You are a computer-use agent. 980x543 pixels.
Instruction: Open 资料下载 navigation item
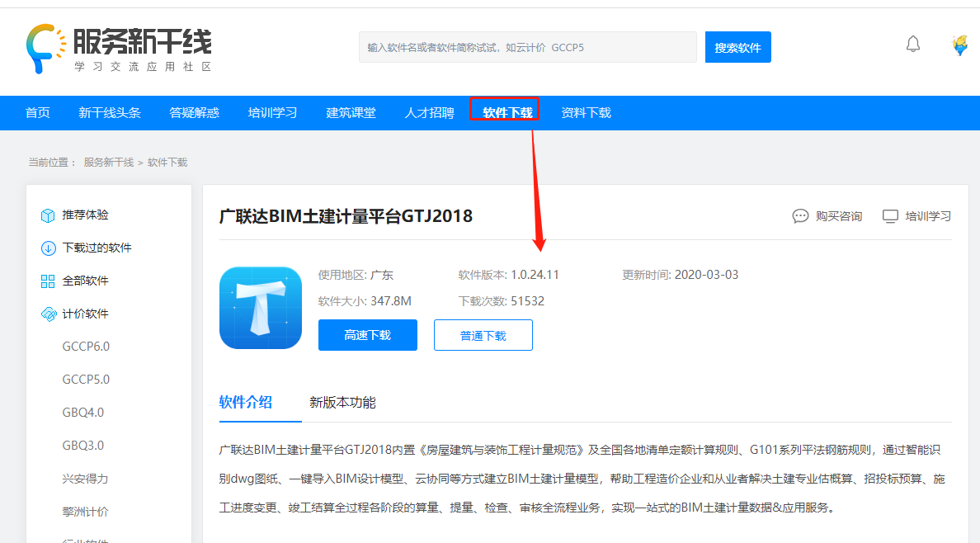[x=587, y=112]
